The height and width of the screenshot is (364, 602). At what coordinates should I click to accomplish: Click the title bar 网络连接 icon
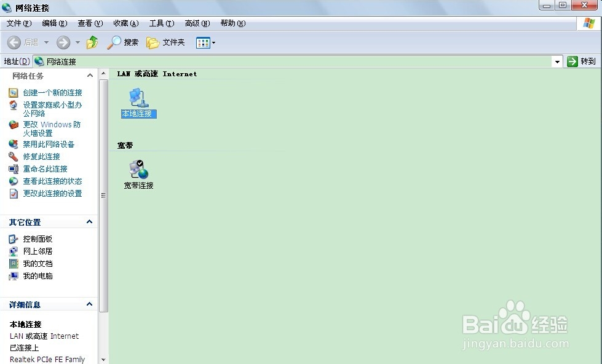[7, 7]
